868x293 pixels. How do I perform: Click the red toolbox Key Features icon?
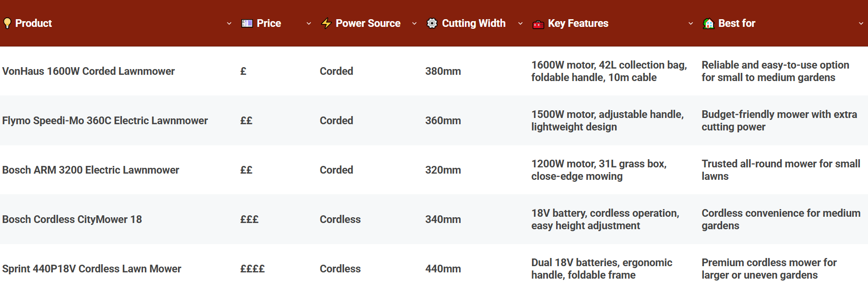pyautogui.click(x=538, y=24)
